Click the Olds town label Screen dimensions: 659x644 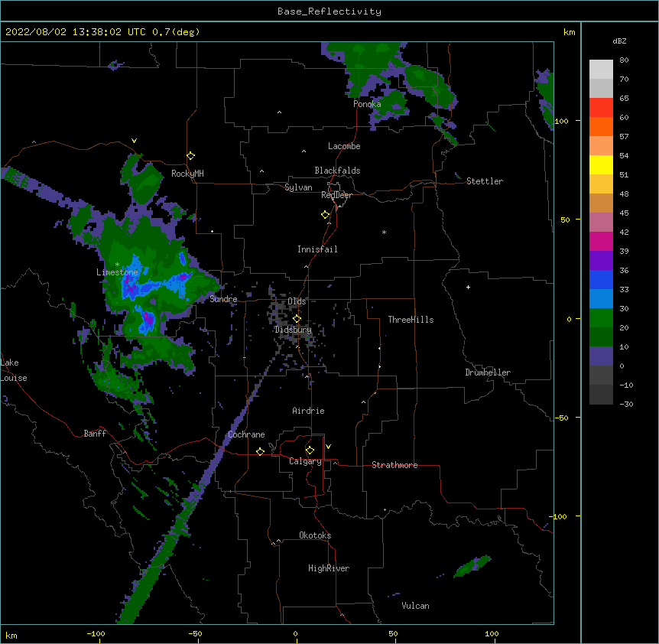(x=297, y=301)
